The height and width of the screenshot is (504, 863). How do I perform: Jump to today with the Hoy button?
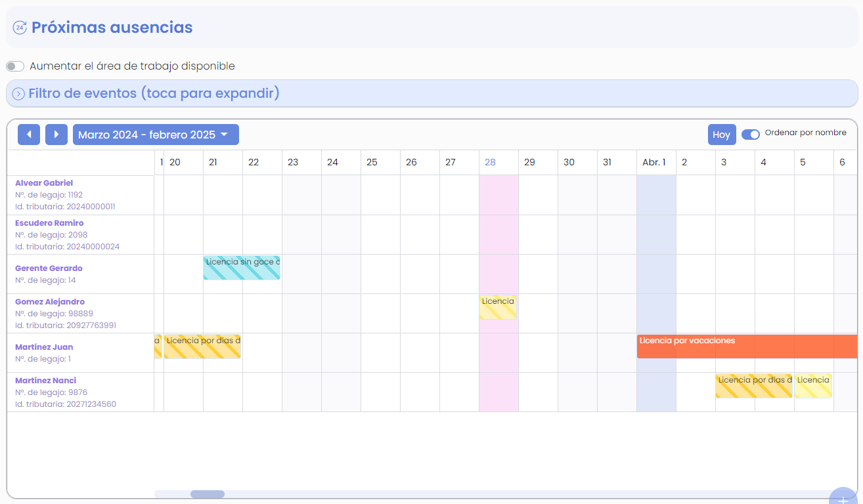(x=721, y=135)
